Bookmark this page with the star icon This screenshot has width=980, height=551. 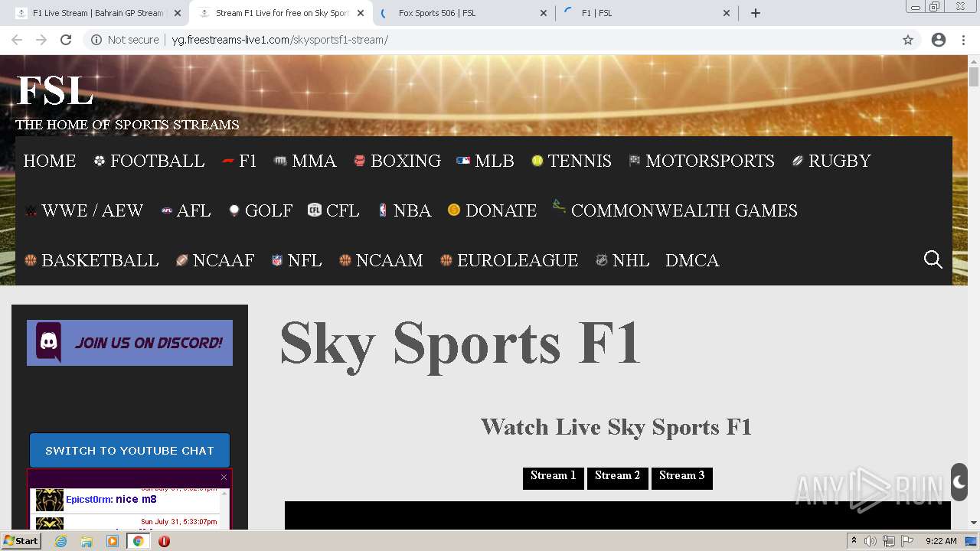pos(908,40)
